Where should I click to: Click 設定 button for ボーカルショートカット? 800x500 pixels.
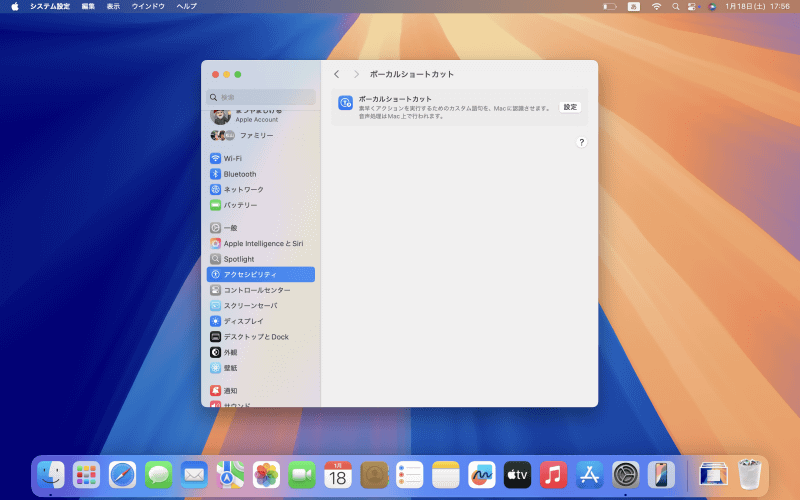click(570, 107)
